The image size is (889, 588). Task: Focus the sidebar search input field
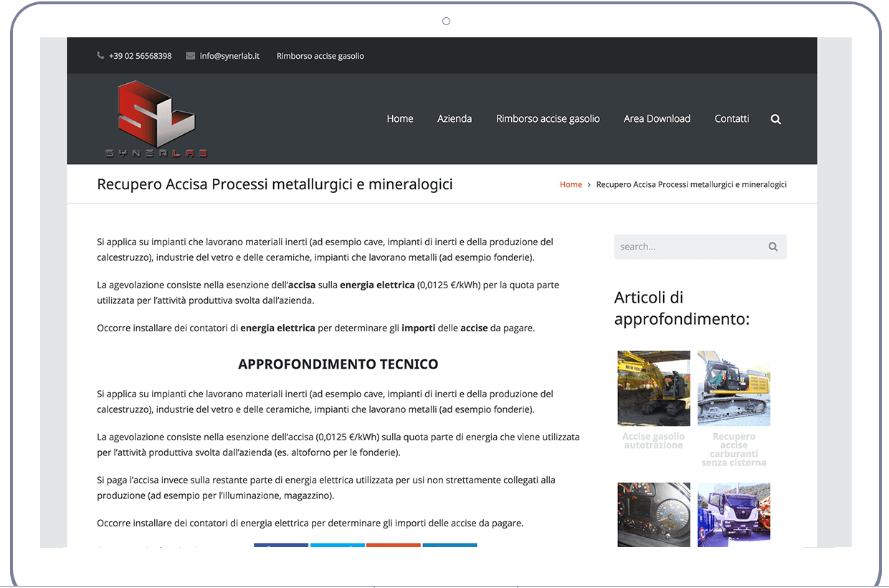pos(687,247)
